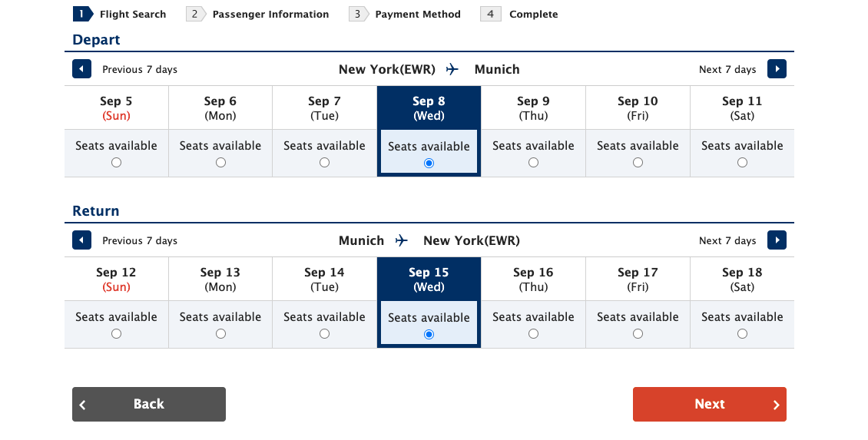868x440 pixels.
Task: Click the airplane icon in the Return route
Action: [402, 240]
